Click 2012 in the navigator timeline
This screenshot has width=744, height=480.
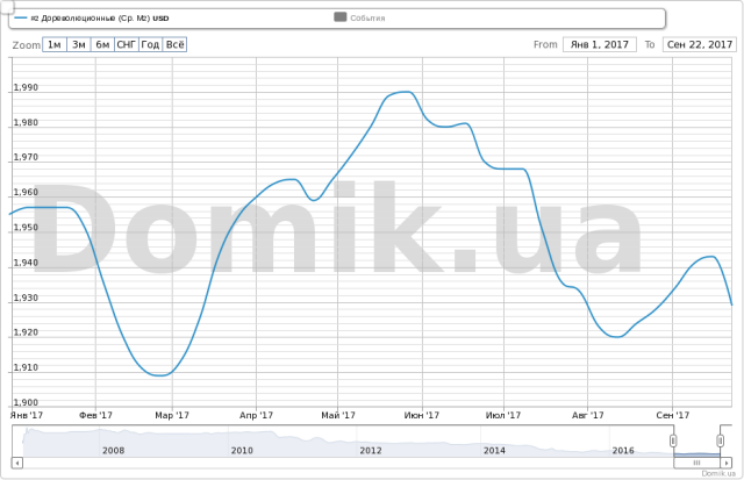[371, 450]
